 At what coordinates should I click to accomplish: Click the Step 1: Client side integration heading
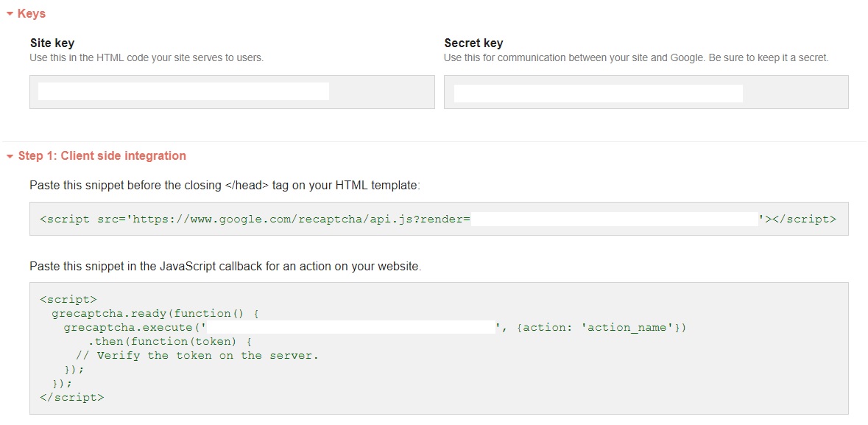click(102, 155)
